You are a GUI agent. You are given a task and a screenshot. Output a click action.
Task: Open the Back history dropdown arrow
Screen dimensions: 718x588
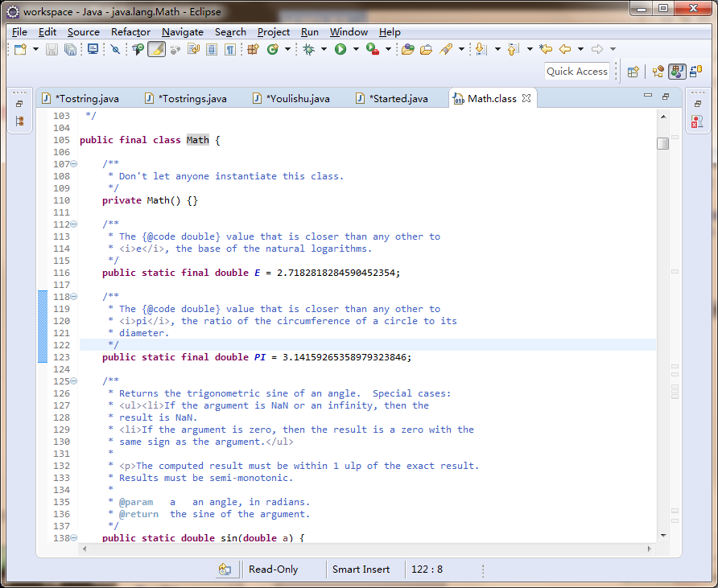pyautogui.click(x=580, y=49)
